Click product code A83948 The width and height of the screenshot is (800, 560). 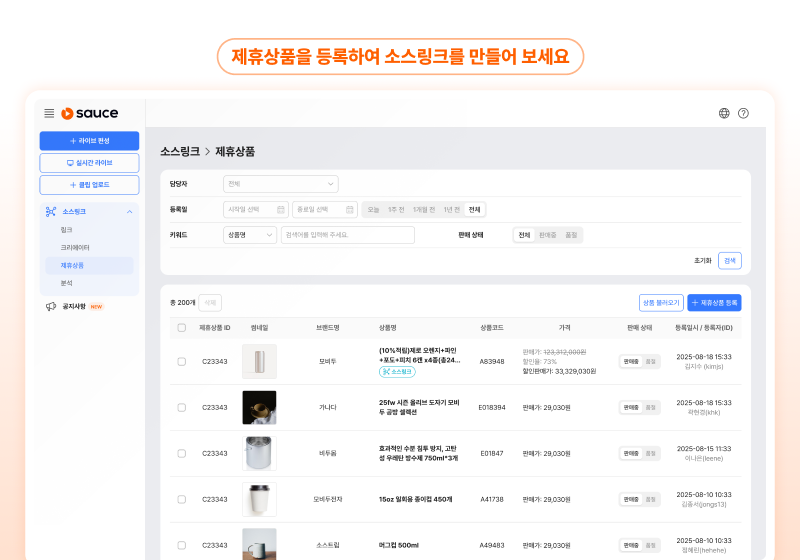pos(492,362)
